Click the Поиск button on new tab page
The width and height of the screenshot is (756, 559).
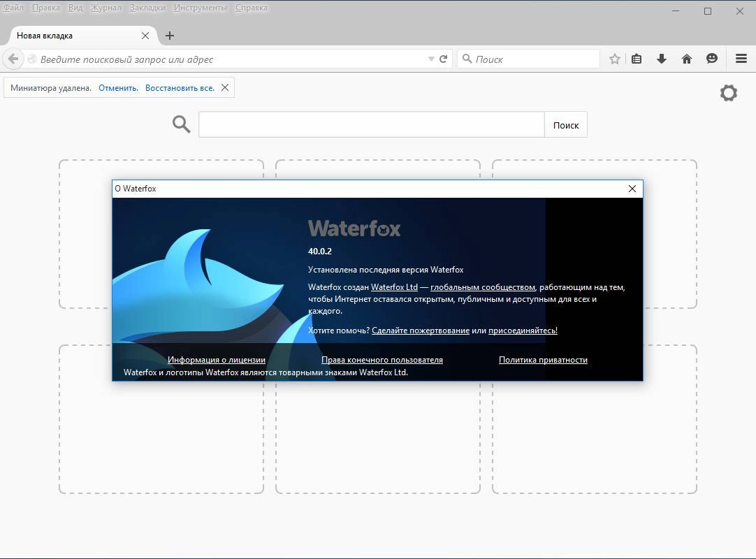(x=565, y=125)
